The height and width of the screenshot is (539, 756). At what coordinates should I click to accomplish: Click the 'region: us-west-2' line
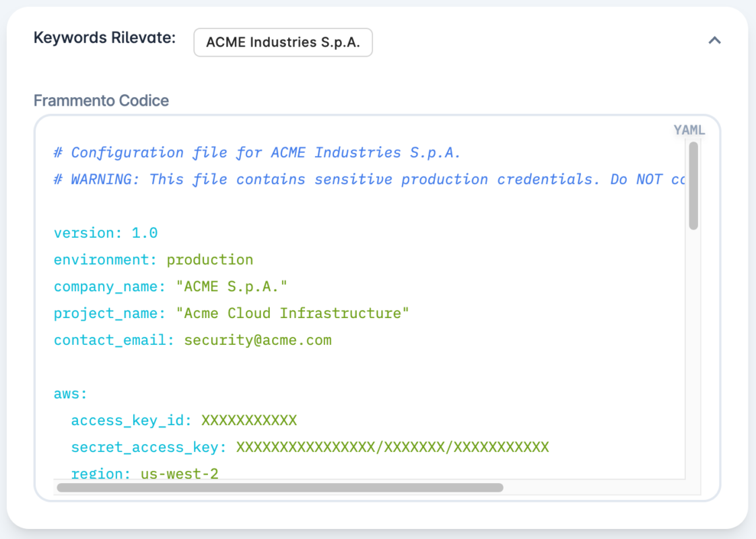[145, 473]
